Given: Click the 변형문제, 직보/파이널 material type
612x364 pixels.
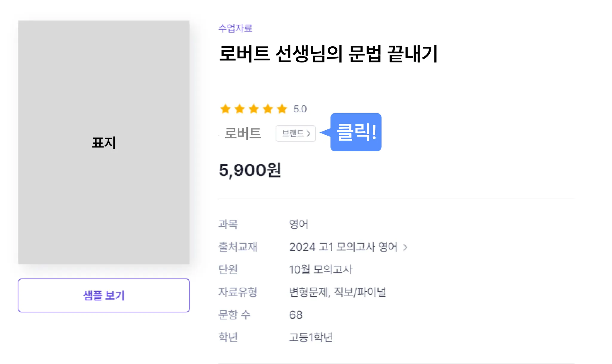Looking at the screenshot, I should coord(337,292).
